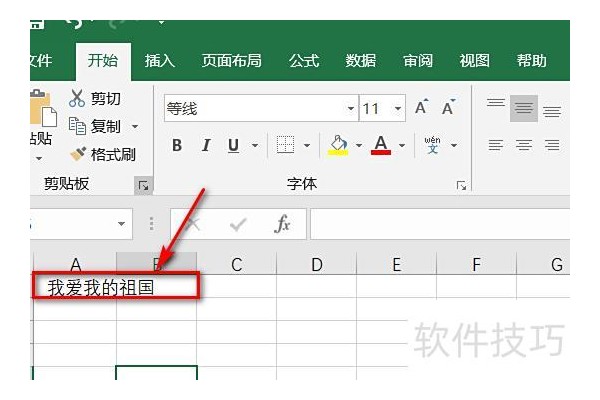Image resolution: width=600 pixels, height=400 pixels.
Task: Select the Format Painter (格式刷) tool
Action: 103,154
